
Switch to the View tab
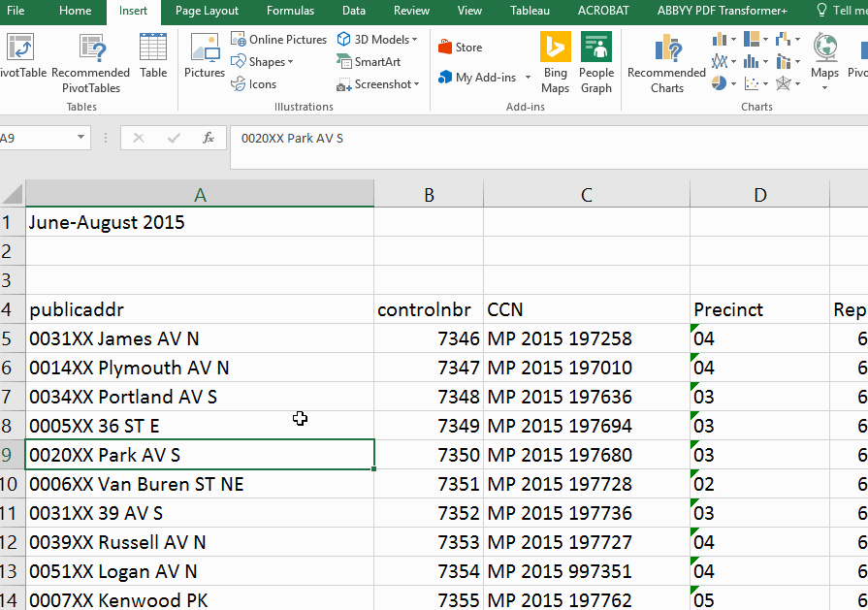click(469, 11)
